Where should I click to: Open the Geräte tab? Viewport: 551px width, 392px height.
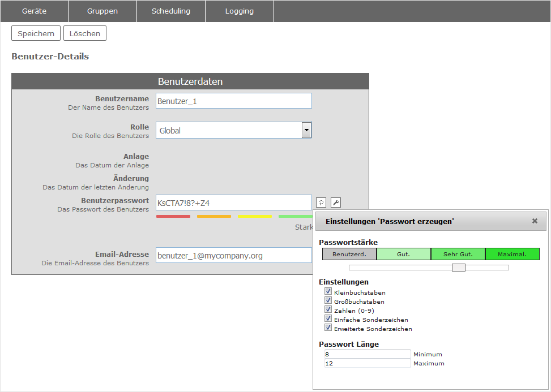[x=34, y=11]
